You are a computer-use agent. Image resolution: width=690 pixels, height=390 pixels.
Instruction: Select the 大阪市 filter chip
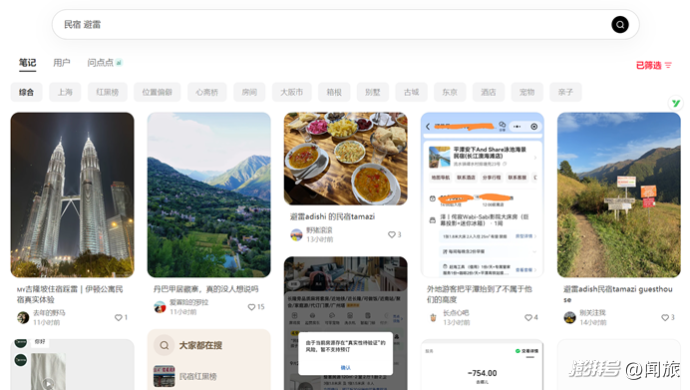(x=292, y=92)
